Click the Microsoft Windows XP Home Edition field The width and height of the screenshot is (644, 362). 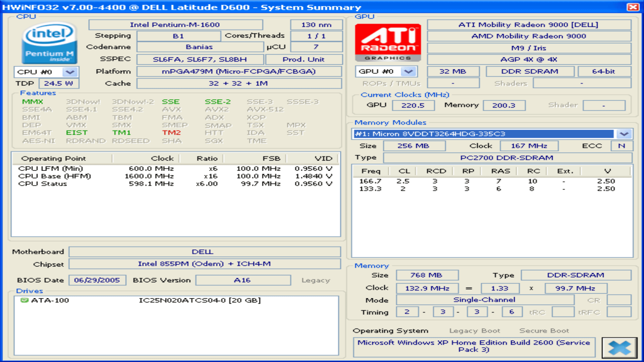(474, 347)
